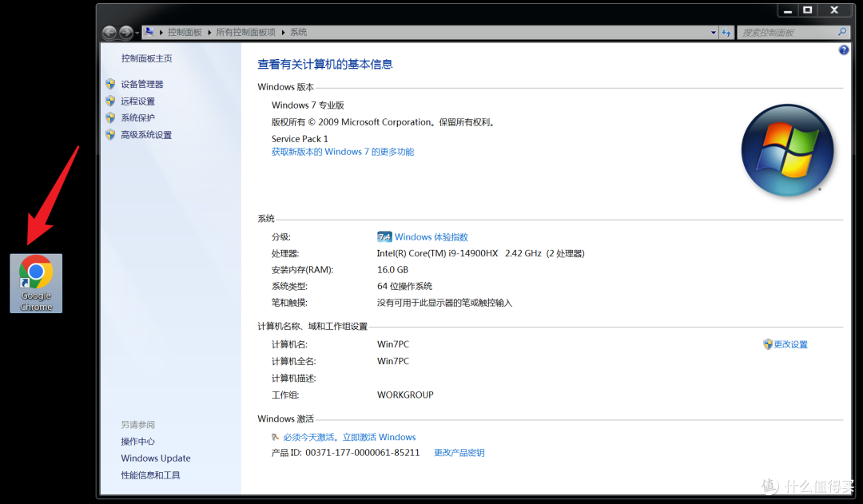
Task: Open the help question mark icon
Action: [844, 50]
